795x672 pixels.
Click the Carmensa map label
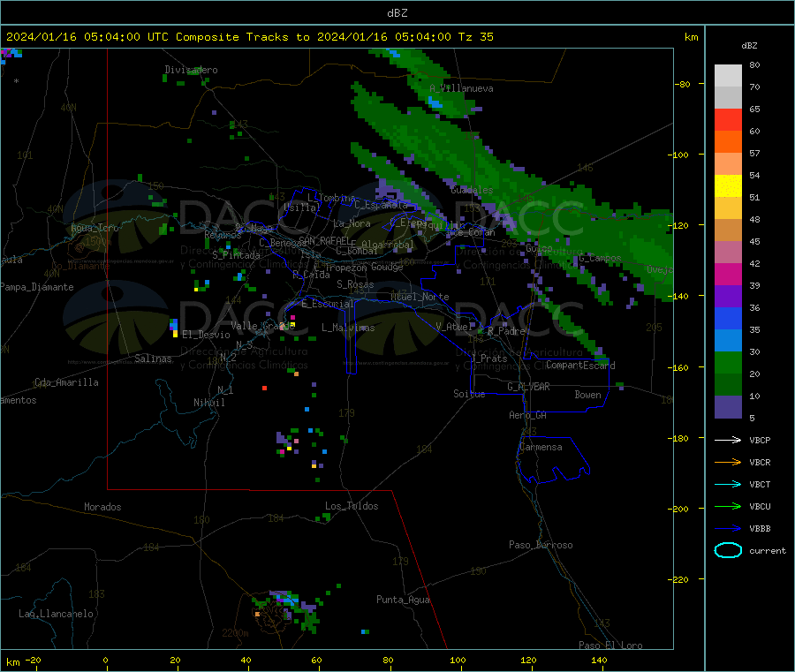pos(541,447)
